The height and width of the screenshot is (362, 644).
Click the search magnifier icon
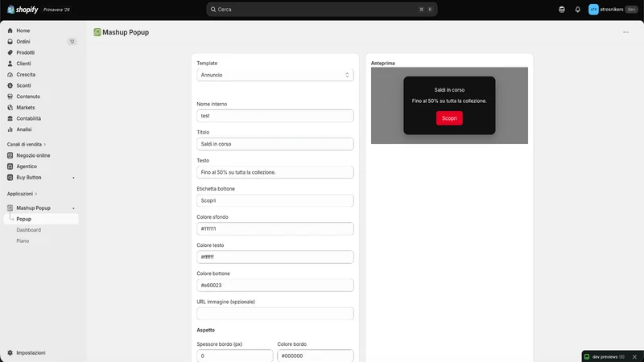pyautogui.click(x=213, y=10)
